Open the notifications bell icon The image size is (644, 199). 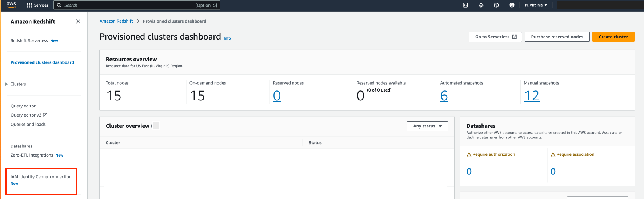pos(481,5)
